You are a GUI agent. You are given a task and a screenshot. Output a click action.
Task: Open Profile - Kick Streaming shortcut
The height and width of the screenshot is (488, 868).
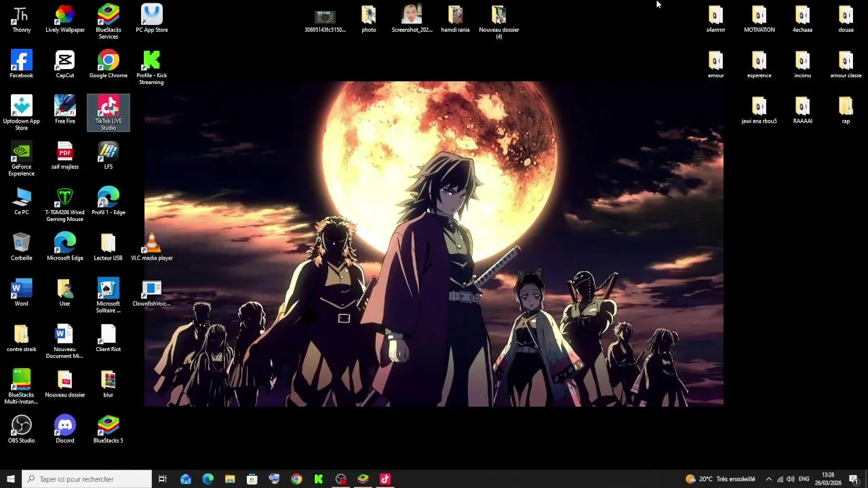152,68
